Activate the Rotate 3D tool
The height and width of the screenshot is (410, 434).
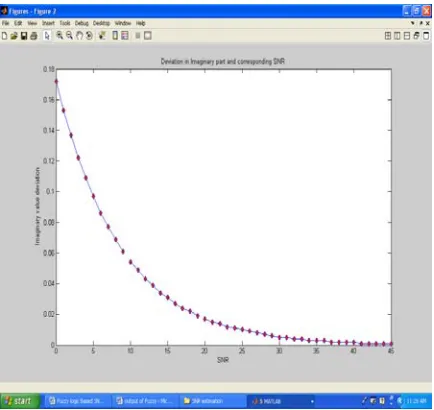click(x=89, y=35)
